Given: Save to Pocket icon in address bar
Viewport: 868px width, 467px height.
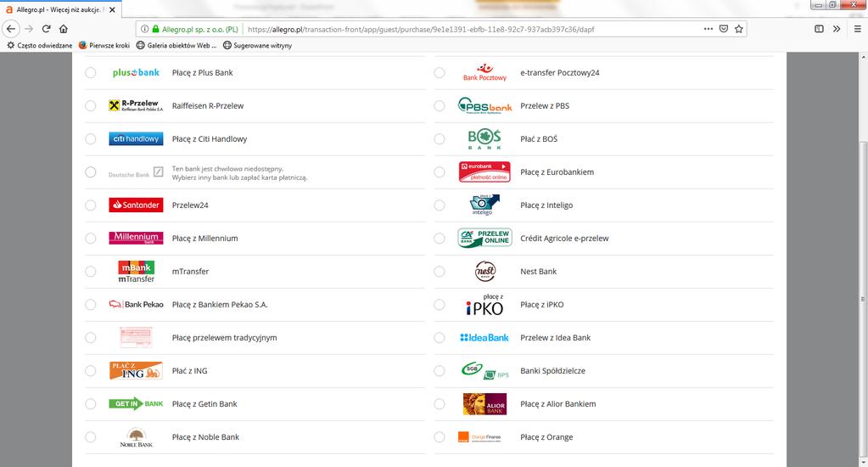Looking at the screenshot, I should (724, 29).
